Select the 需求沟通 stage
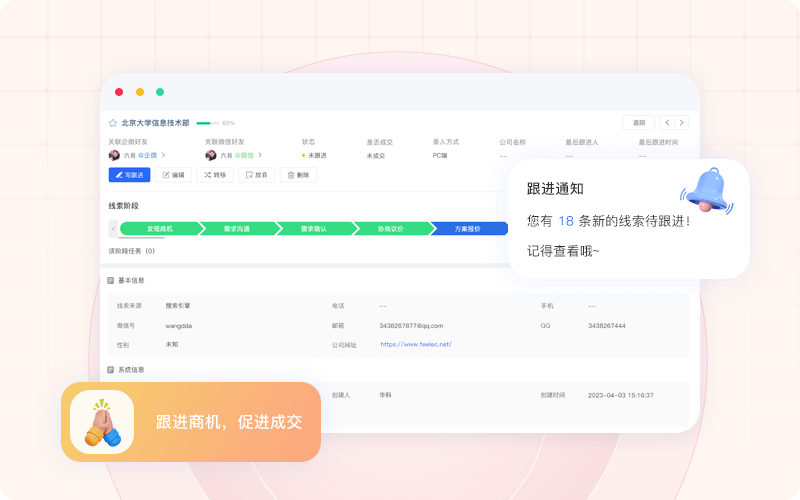 pyautogui.click(x=237, y=228)
